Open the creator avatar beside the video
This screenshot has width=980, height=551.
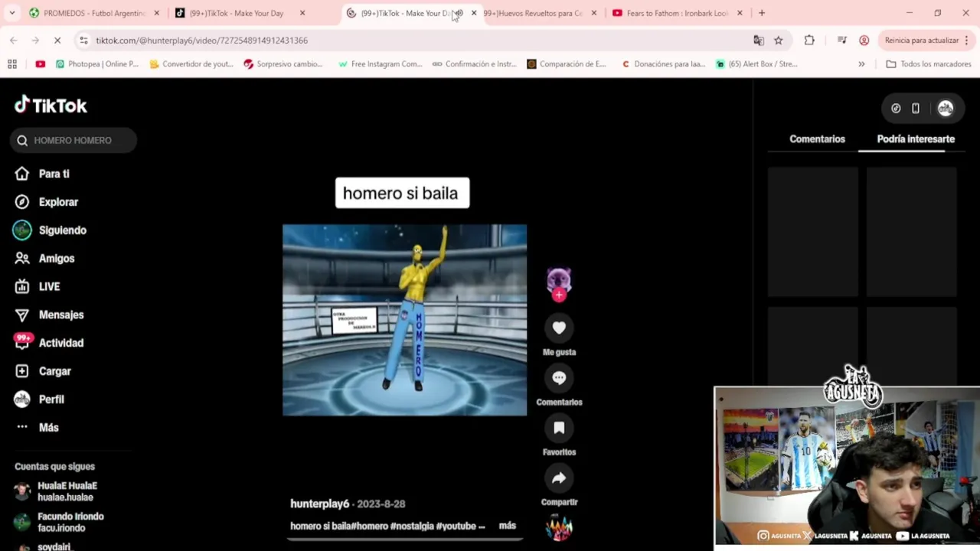click(x=559, y=280)
